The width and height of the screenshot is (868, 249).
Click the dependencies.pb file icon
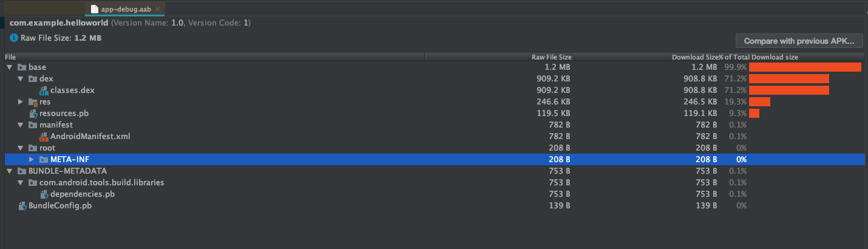click(x=44, y=194)
